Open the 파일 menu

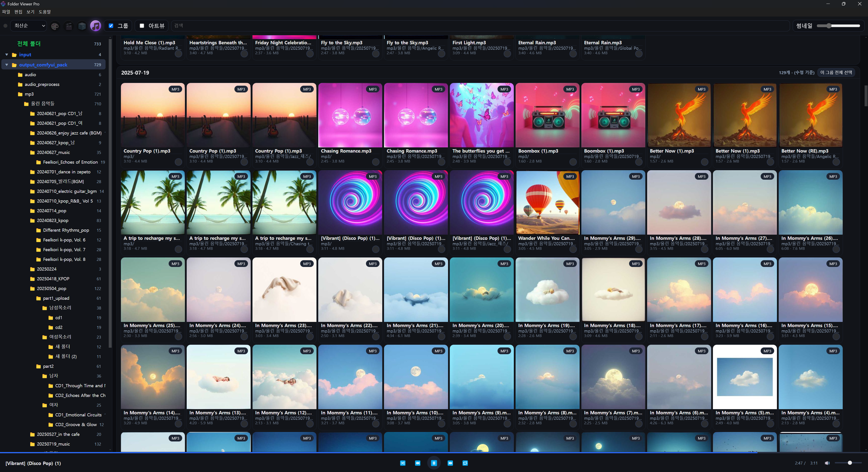(6, 12)
